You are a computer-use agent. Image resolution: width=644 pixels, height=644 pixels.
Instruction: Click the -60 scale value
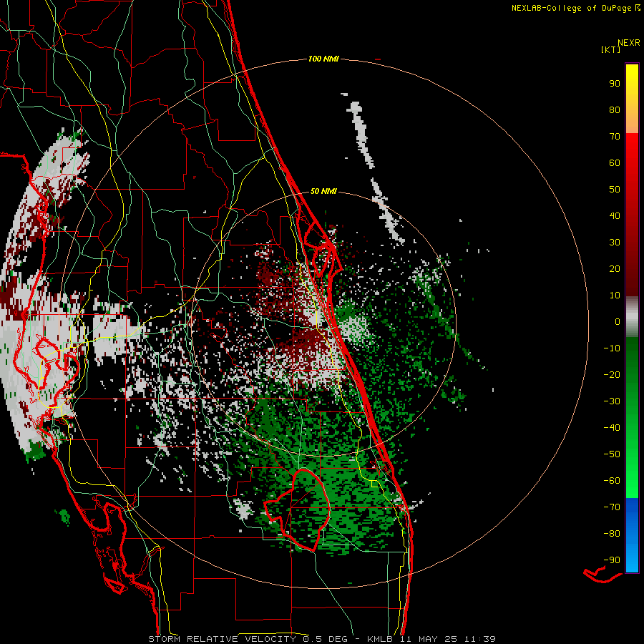(612, 481)
